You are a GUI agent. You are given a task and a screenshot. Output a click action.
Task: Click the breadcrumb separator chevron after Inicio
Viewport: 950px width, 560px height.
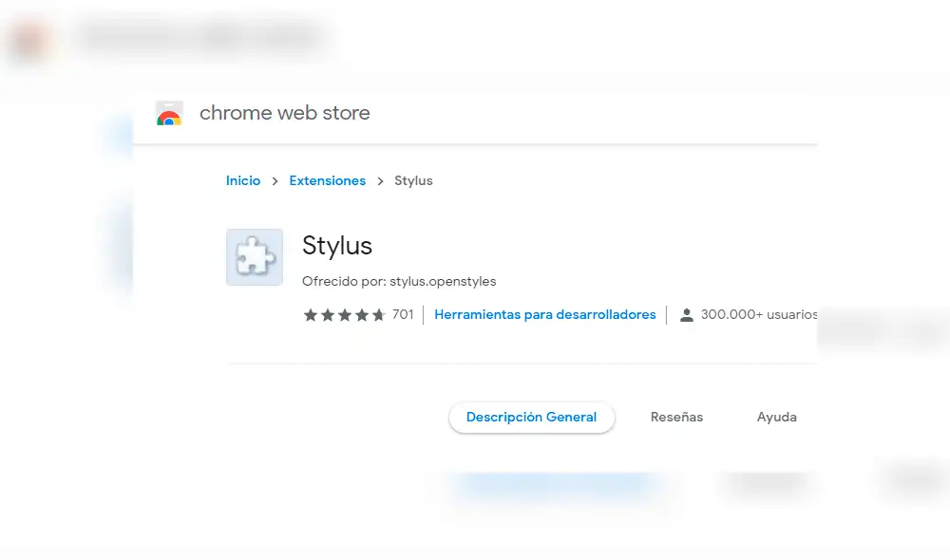274,180
